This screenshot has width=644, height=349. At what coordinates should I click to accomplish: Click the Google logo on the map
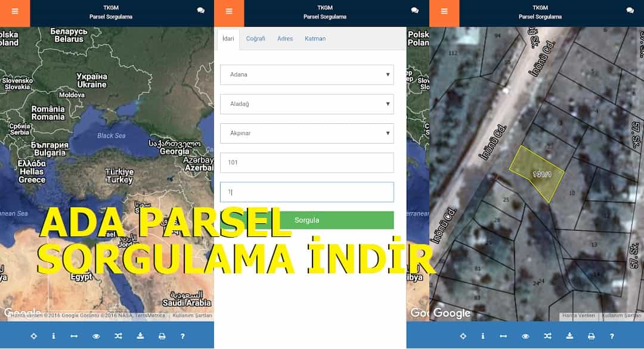(451, 313)
